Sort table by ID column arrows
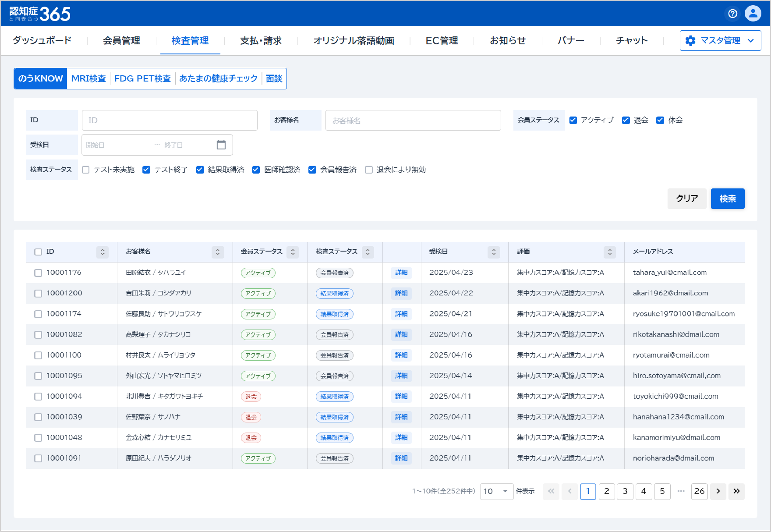 (102, 252)
